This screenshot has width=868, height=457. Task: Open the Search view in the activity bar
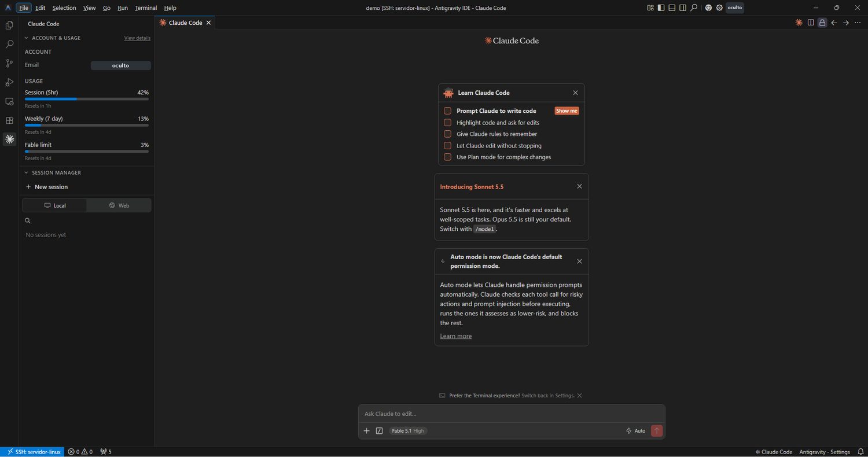pyautogui.click(x=9, y=44)
